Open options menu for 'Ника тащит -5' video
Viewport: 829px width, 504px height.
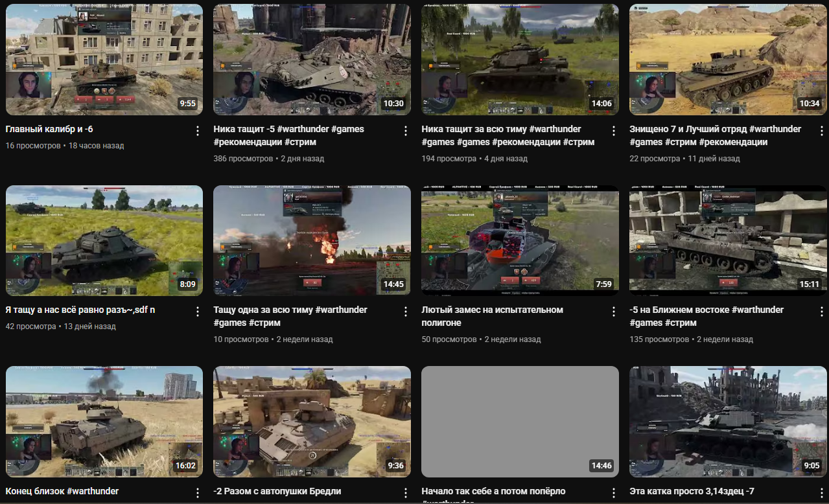click(x=406, y=131)
